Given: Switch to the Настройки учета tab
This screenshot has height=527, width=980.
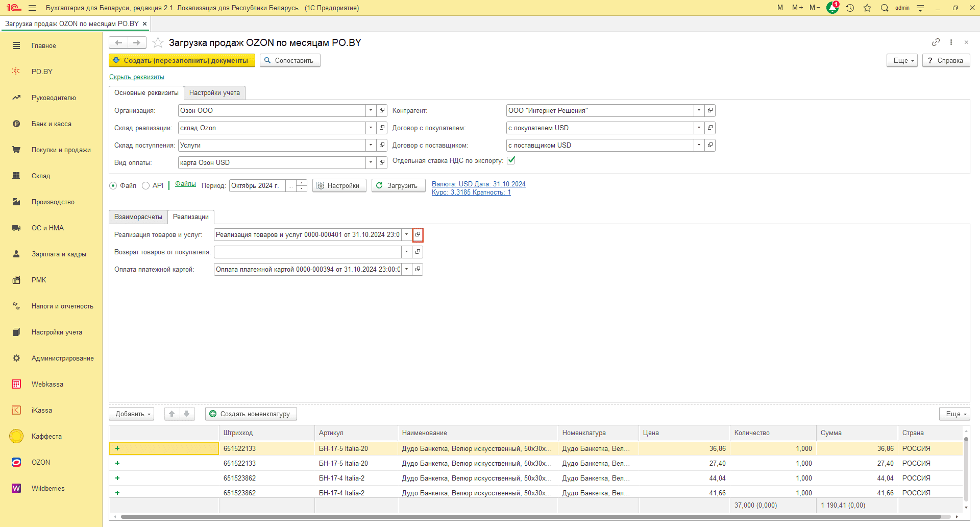Looking at the screenshot, I should coord(214,92).
